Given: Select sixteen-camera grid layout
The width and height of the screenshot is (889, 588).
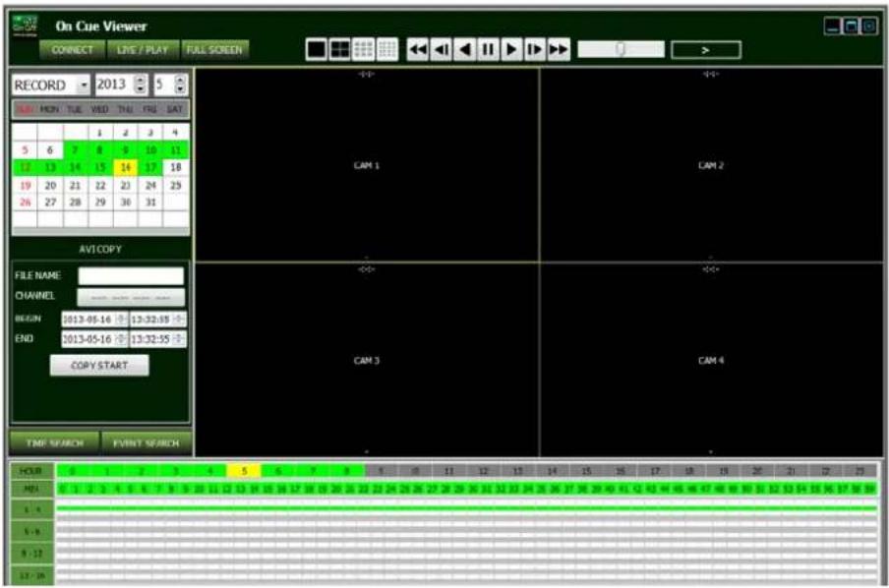Looking at the screenshot, I should [x=387, y=49].
